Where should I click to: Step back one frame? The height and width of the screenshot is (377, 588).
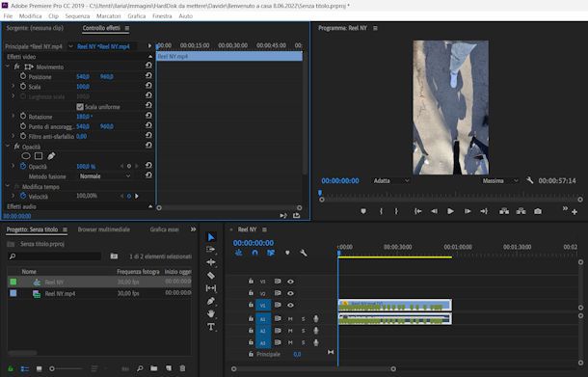point(434,211)
